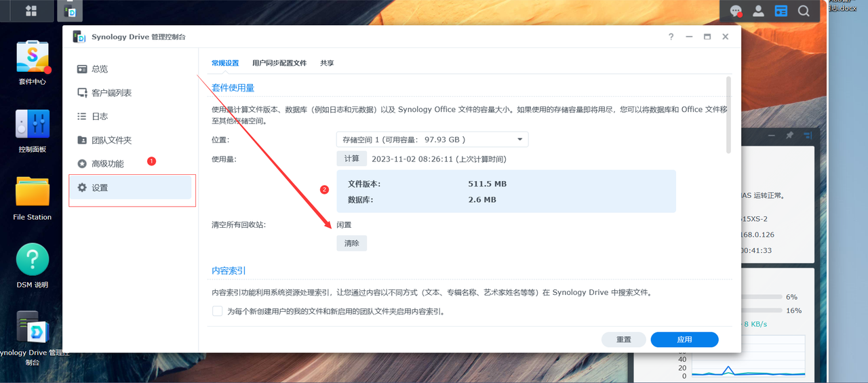868x383 pixels.
Task: Click the 511.5 MB file version value
Action: tap(487, 184)
